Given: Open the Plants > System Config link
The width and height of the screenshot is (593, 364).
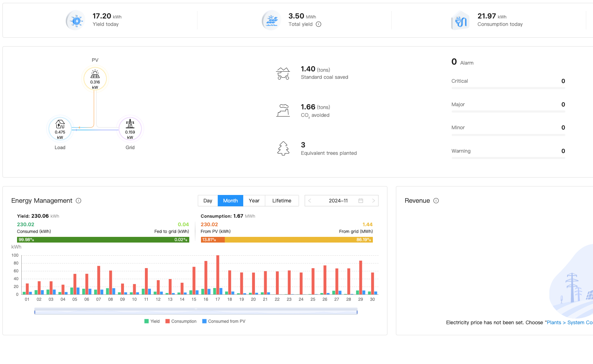Looking at the screenshot, I should (569, 322).
